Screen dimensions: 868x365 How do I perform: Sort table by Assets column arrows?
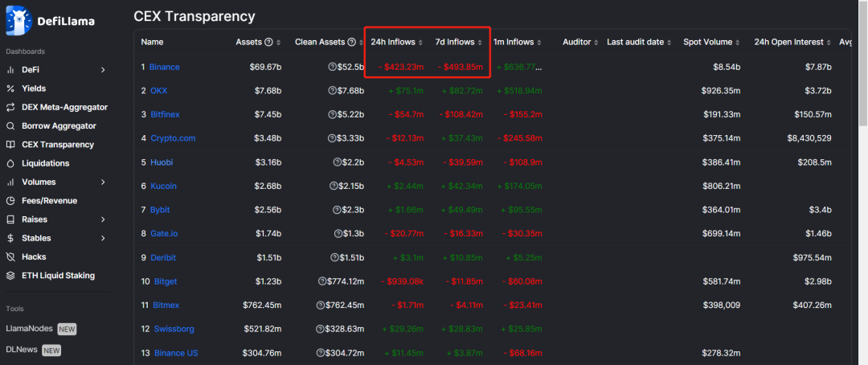pyautogui.click(x=278, y=43)
